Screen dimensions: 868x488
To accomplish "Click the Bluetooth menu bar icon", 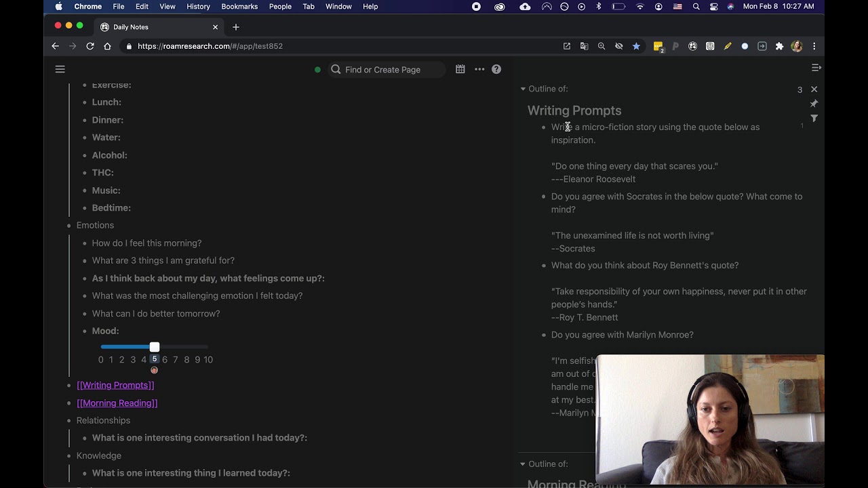I will [599, 6].
